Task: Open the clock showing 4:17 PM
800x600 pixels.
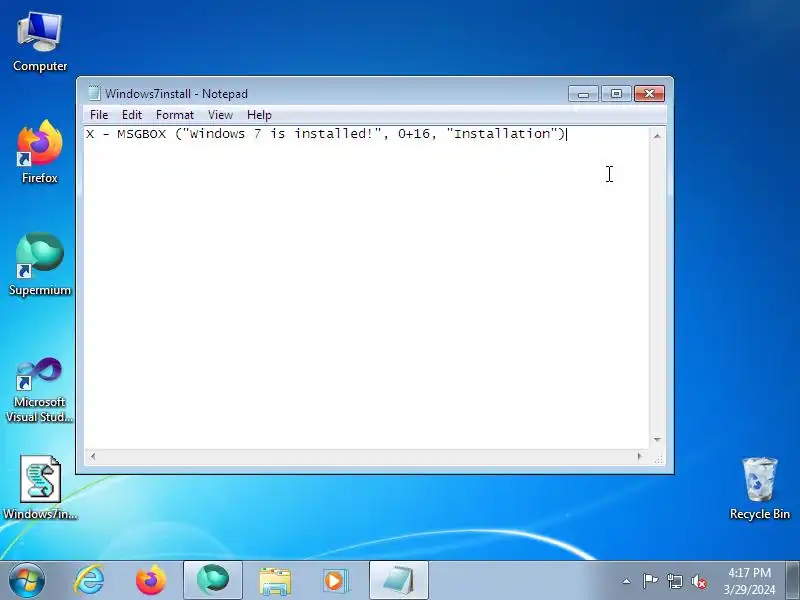Action: point(749,581)
